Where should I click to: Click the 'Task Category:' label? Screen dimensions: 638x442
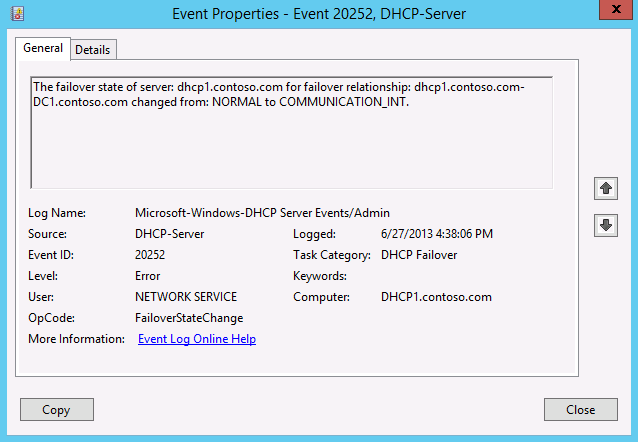point(332,255)
